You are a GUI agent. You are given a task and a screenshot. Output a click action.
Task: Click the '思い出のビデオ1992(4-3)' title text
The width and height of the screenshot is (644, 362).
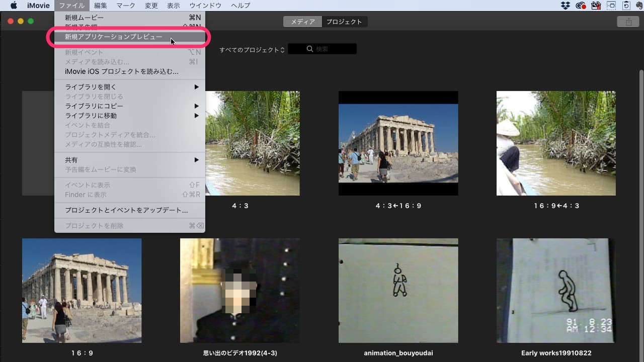(x=239, y=353)
